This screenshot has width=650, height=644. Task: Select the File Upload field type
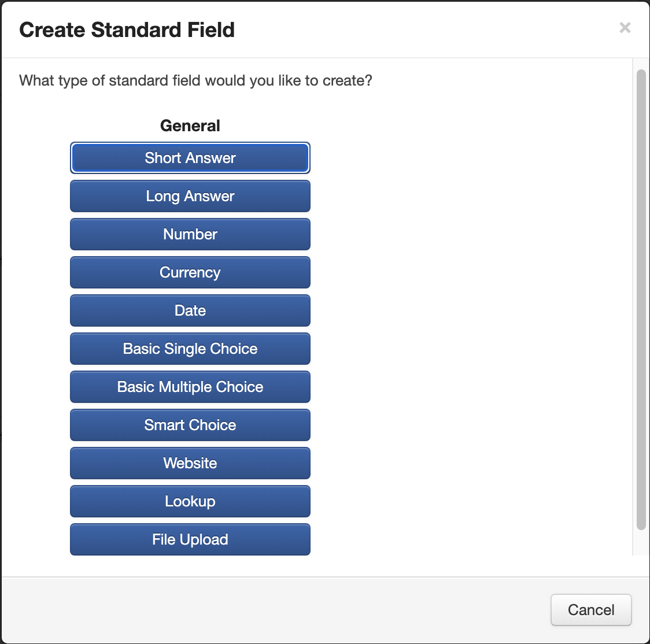[x=190, y=539]
